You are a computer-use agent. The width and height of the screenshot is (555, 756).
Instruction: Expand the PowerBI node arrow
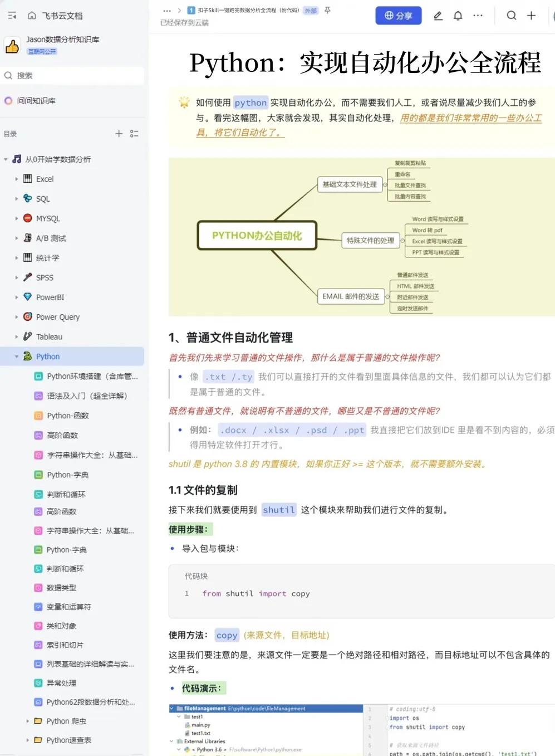(x=16, y=297)
